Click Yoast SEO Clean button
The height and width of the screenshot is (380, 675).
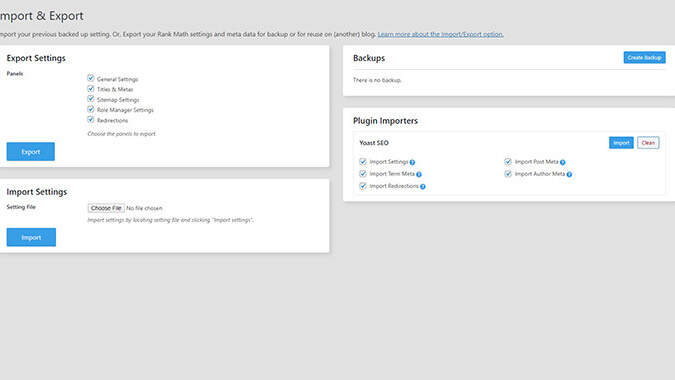tap(648, 142)
